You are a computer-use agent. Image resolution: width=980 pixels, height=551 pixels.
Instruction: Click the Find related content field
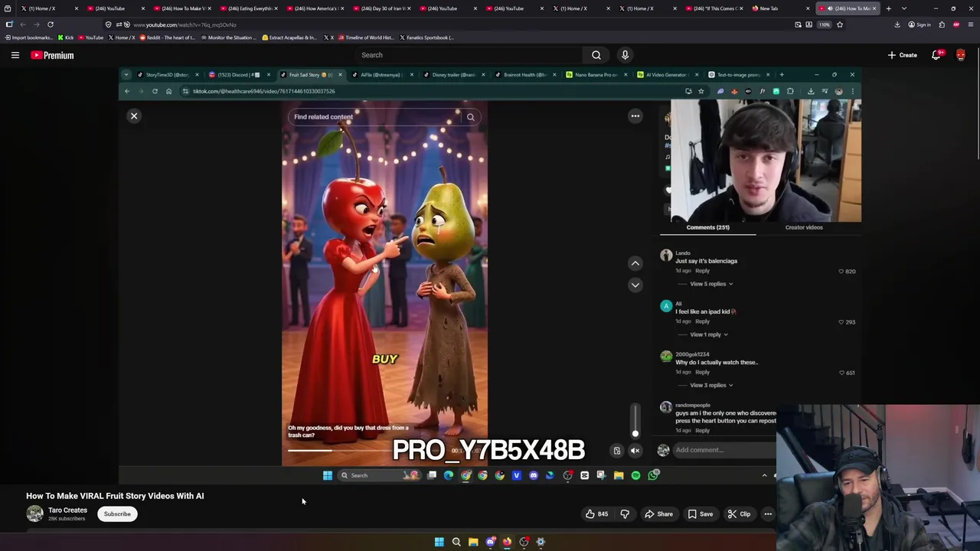(x=374, y=117)
